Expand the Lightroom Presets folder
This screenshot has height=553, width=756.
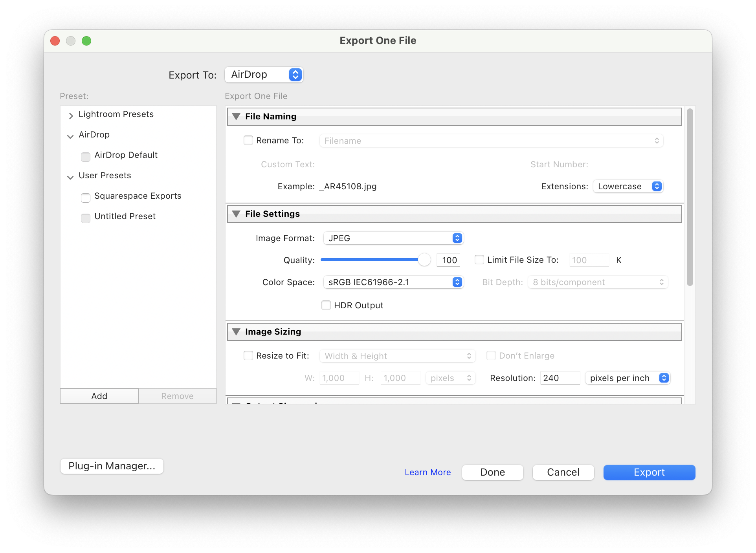pyautogui.click(x=71, y=115)
